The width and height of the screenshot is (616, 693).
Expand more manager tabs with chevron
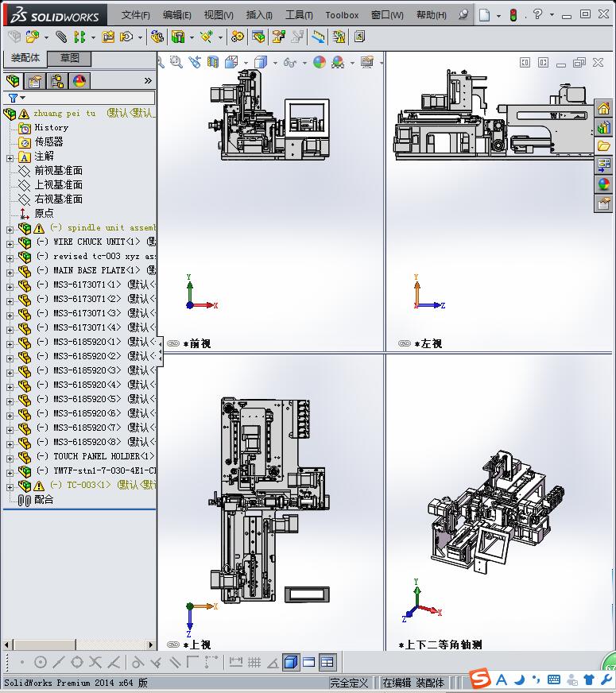(148, 80)
